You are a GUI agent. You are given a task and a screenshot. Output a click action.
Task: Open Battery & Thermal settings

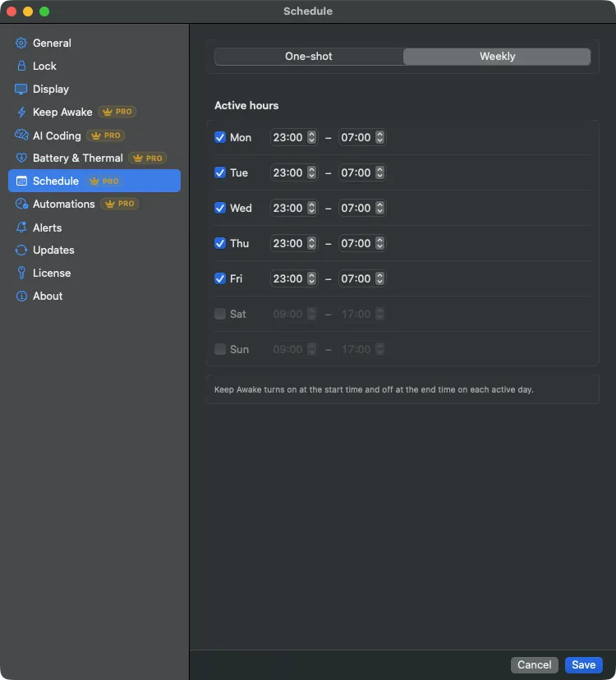(x=94, y=158)
